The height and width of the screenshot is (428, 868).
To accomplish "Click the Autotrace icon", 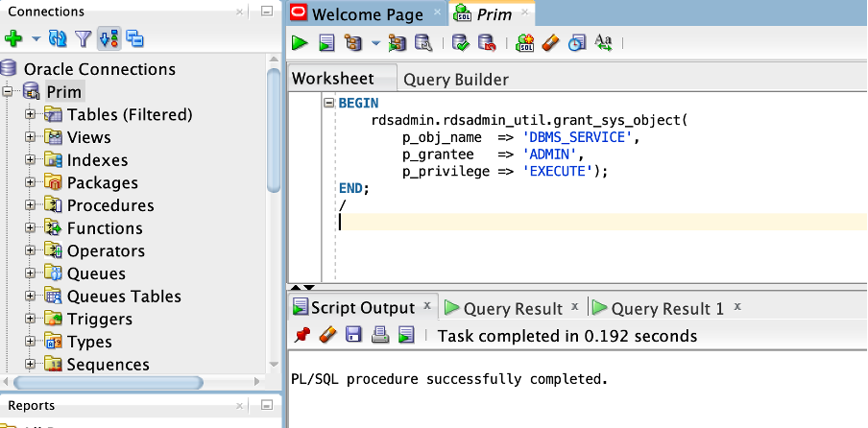I will [397, 42].
